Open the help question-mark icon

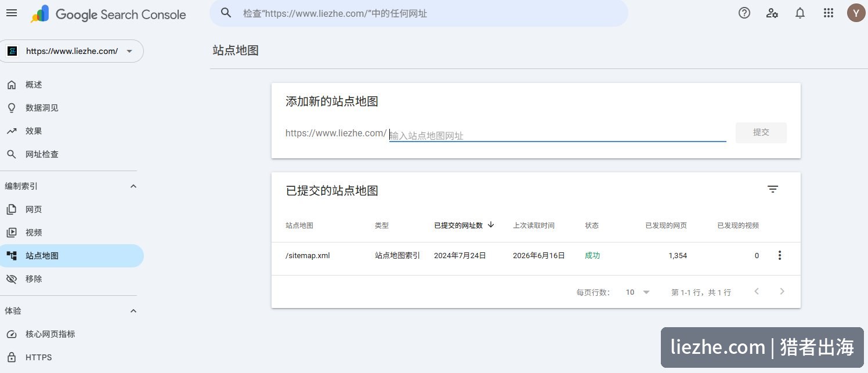tap(744, 13)
